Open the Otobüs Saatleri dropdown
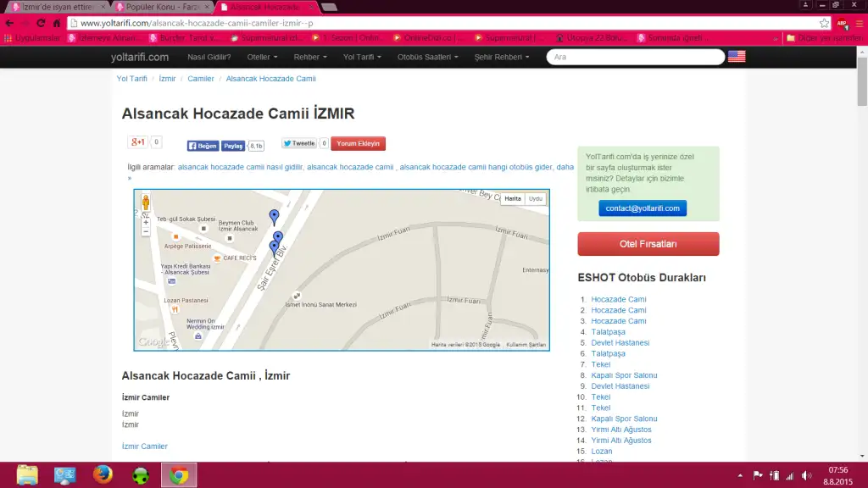Image resolution: width=868 pixels, height=488 pixels. 428,57
